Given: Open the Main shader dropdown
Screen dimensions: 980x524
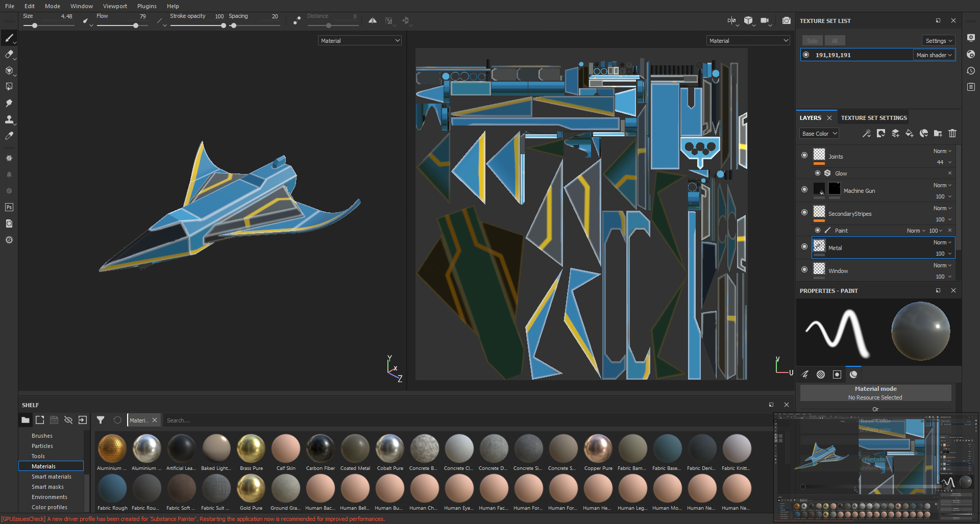Looking at the screenshot, I should point(934,55).
